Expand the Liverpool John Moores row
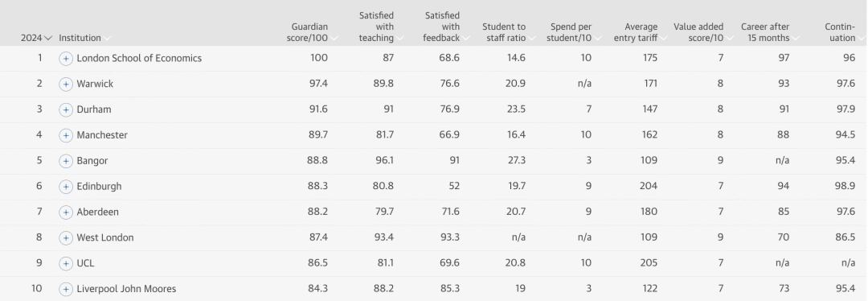The width and height of the screenshot is (868, 301). [66, 289]
